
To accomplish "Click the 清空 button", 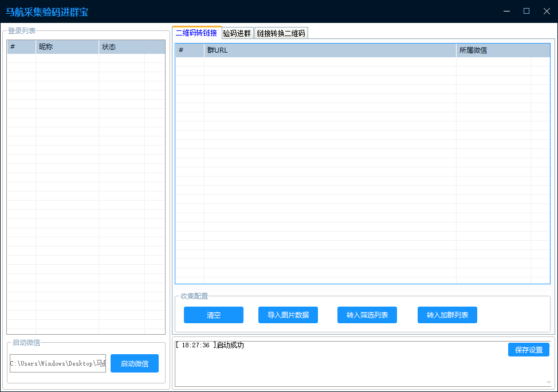I will (214, 315).
